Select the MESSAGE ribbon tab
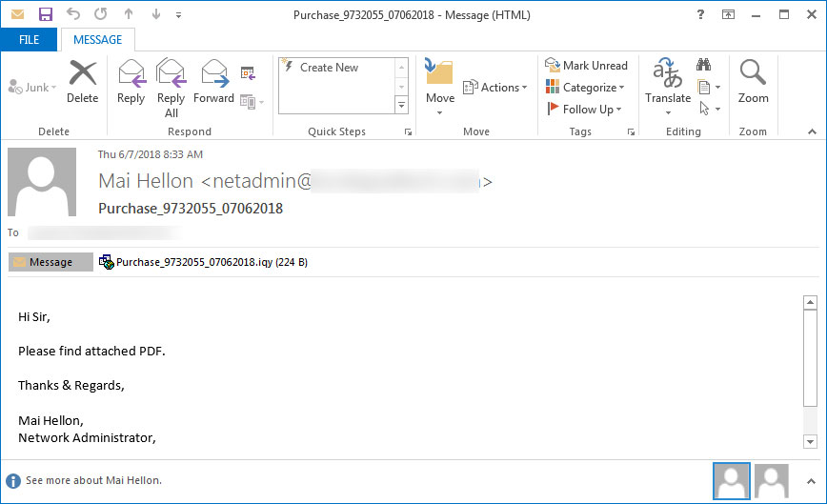Screen dimensions: 827x504 pos(97,40)
